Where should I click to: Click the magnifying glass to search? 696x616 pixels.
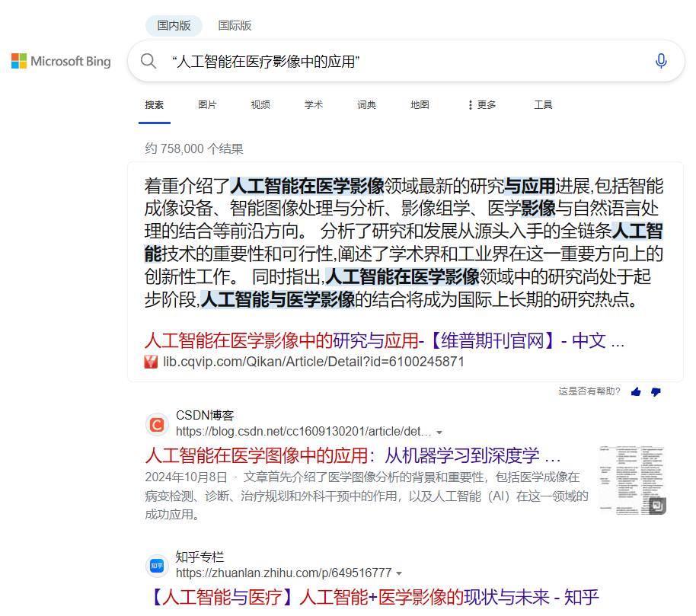pyautogui.click(x=148, y=60)
